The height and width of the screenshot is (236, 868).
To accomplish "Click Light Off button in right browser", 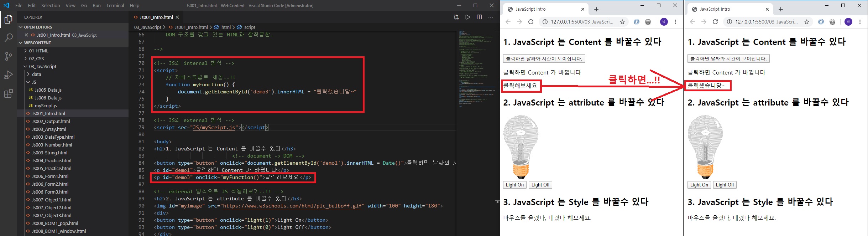I will point(725,185).
